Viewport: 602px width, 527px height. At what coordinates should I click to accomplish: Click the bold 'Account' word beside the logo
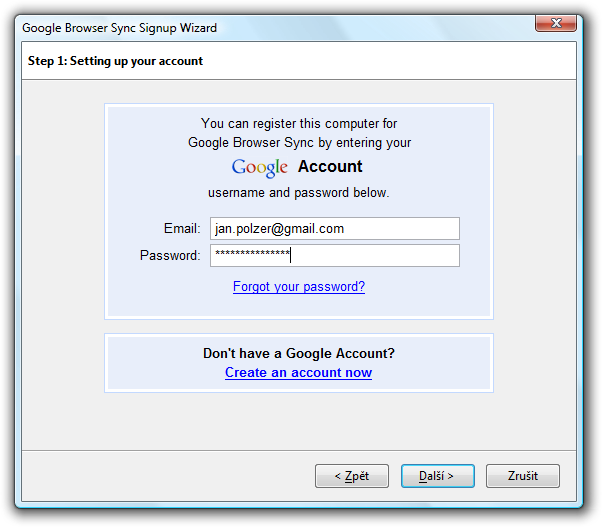click(330, 166)
